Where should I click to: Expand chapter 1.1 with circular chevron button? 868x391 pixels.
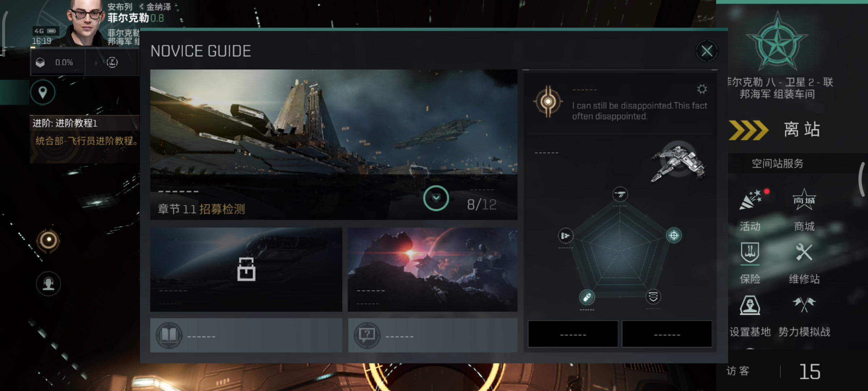pos(436,198)
